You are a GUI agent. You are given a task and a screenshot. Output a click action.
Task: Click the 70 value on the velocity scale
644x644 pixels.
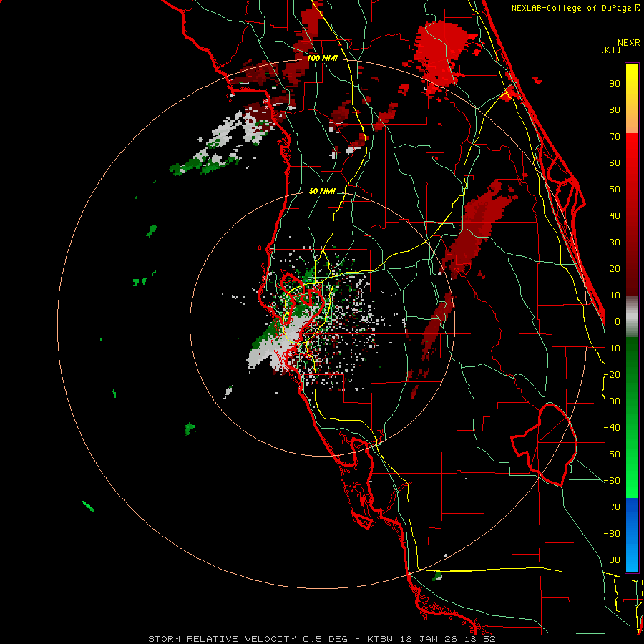pos(615,137)
